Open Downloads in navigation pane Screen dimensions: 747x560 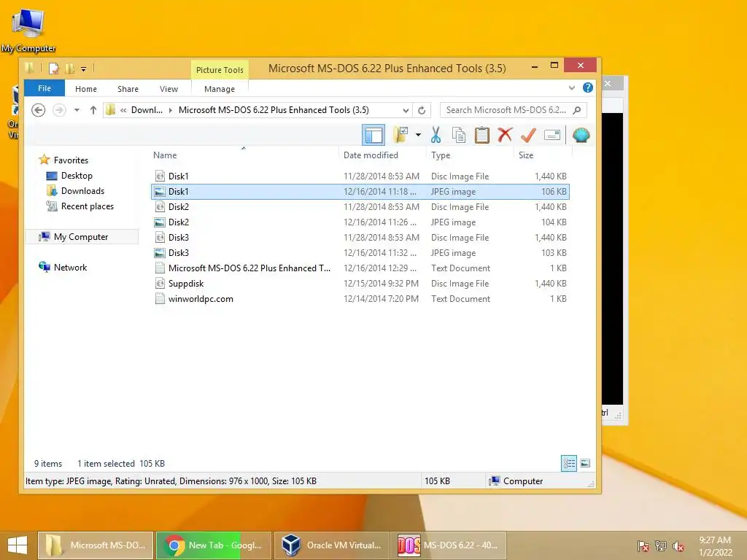point(82,191)
